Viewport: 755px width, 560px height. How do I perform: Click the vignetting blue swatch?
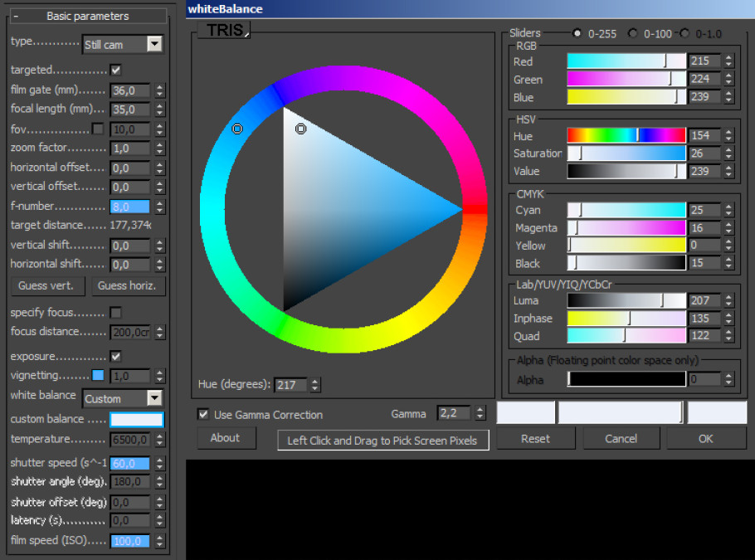[98, 375]
